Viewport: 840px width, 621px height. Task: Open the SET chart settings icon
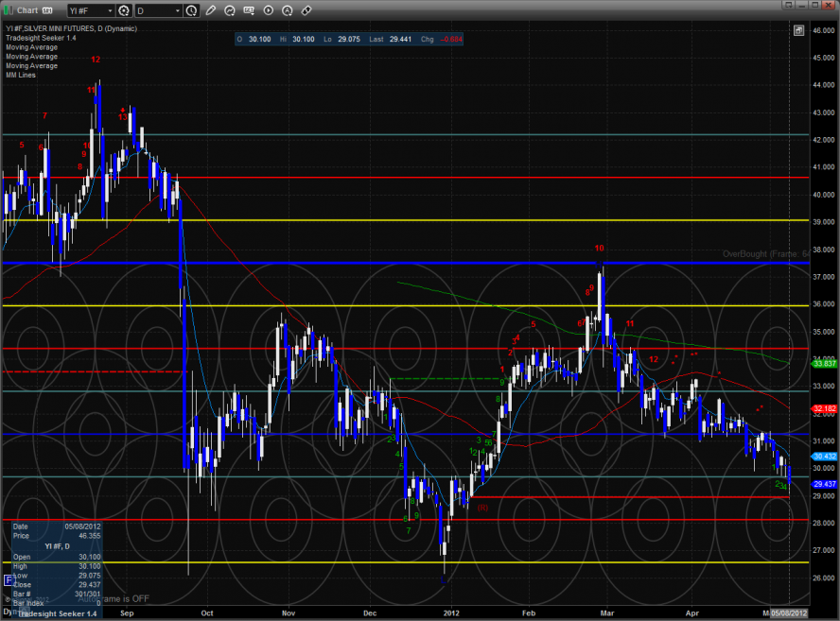[250, 10]
